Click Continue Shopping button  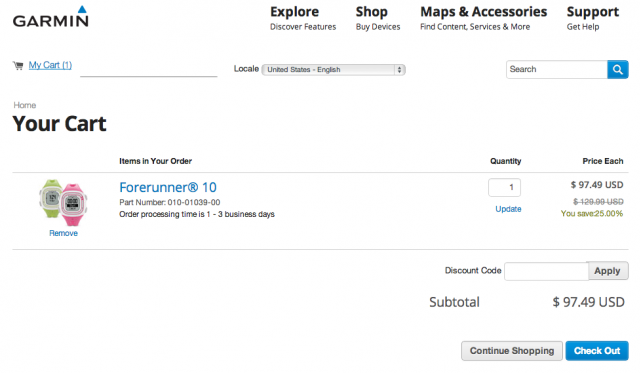tap(512, 351)
